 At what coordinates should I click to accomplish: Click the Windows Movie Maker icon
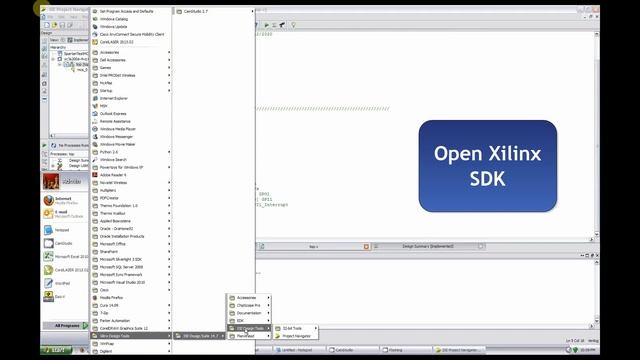pos(95,144)
